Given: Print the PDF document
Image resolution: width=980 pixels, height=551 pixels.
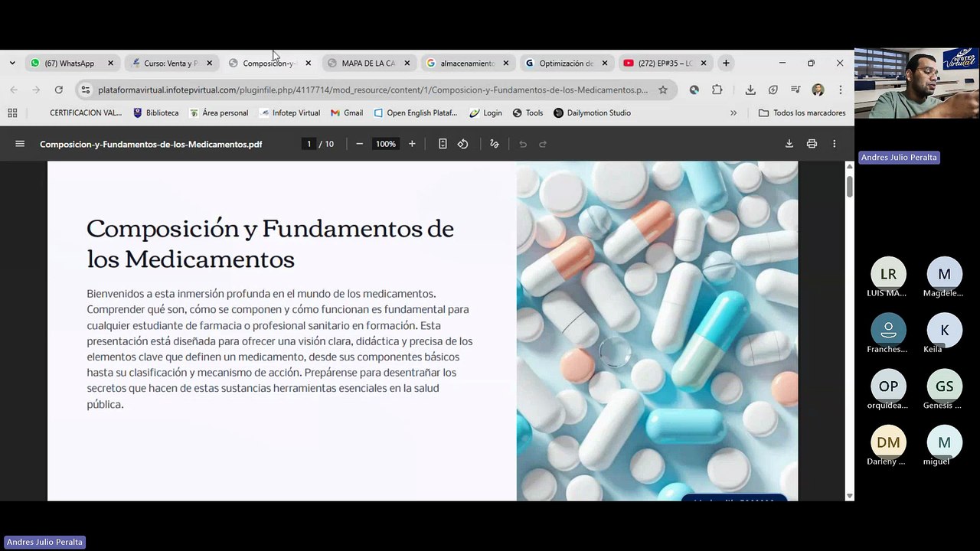Looking at the screenshot, I should click(812, 144).
